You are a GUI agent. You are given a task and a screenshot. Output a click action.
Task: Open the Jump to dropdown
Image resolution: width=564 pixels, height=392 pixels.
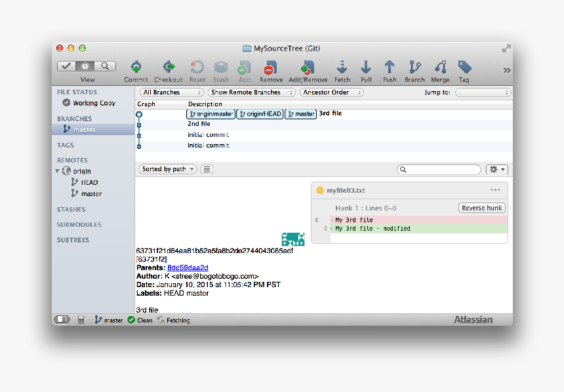coord(483,92)
